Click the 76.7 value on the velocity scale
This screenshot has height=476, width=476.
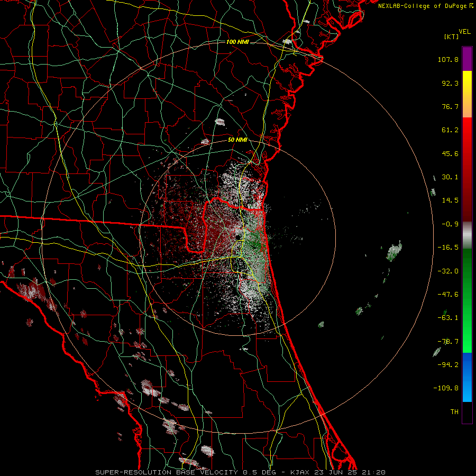tap(450, 106)
